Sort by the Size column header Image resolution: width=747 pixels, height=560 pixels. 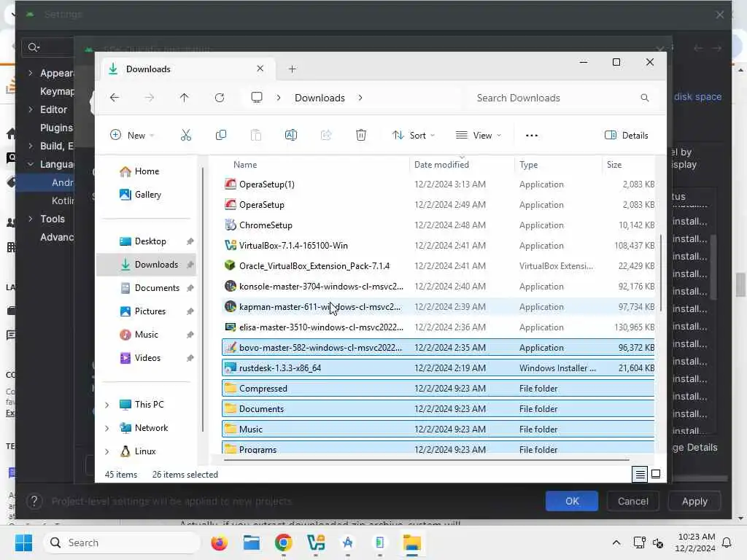coord(614,165)
